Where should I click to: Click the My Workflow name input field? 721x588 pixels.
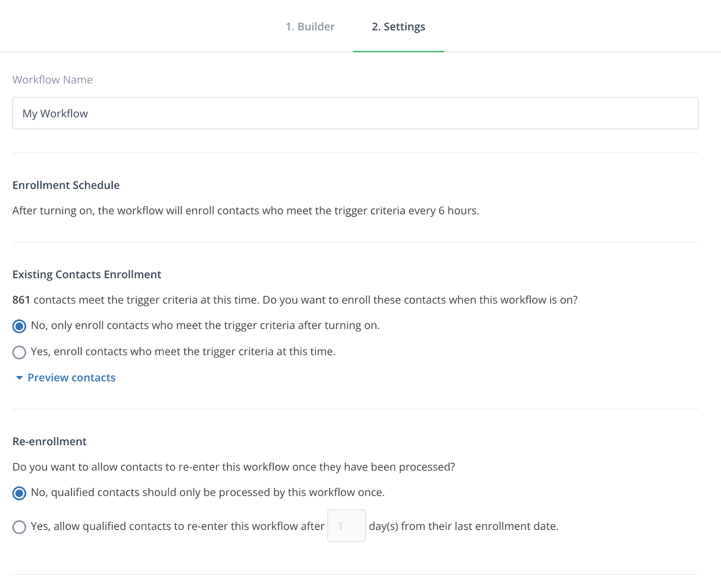[x=355, y=113]
